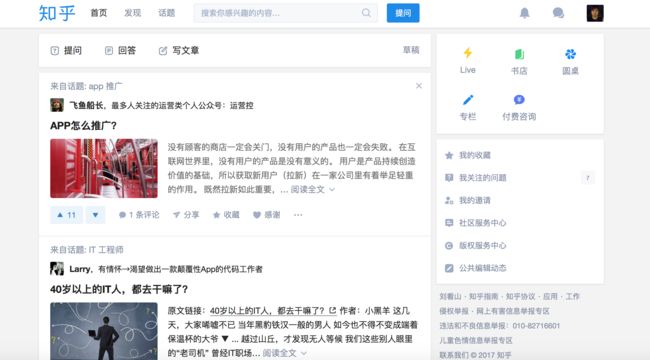Viewport: 650px width, 360px height.
Task: Focus the search input field
Action: pos(285,13)
